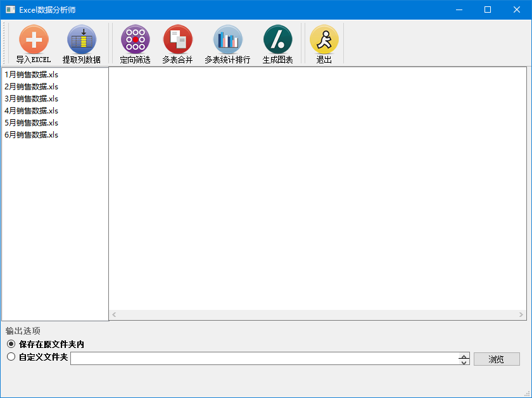This screenshot has width=532, height=398.
Task: Open the 提取列数据 column extraction tool
Action: (x=82, y=44)
